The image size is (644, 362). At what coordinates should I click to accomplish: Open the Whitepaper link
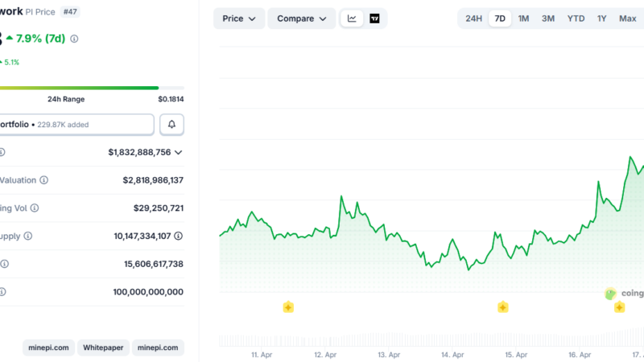coord(103,348)
